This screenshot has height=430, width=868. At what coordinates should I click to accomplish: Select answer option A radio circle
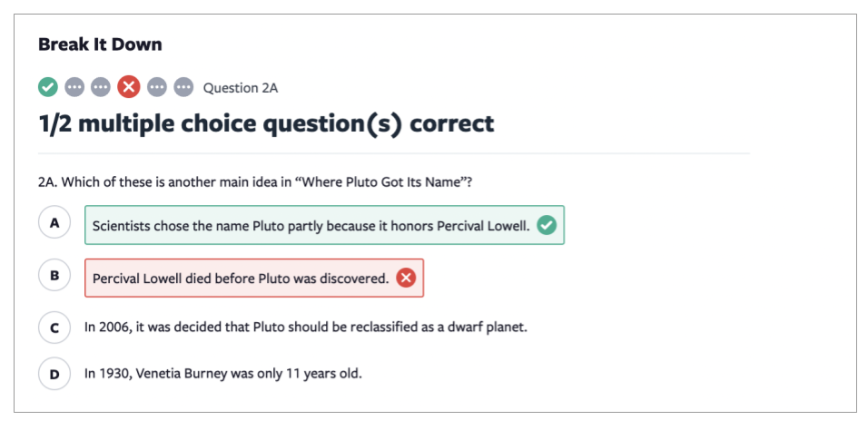coord(54,222)
